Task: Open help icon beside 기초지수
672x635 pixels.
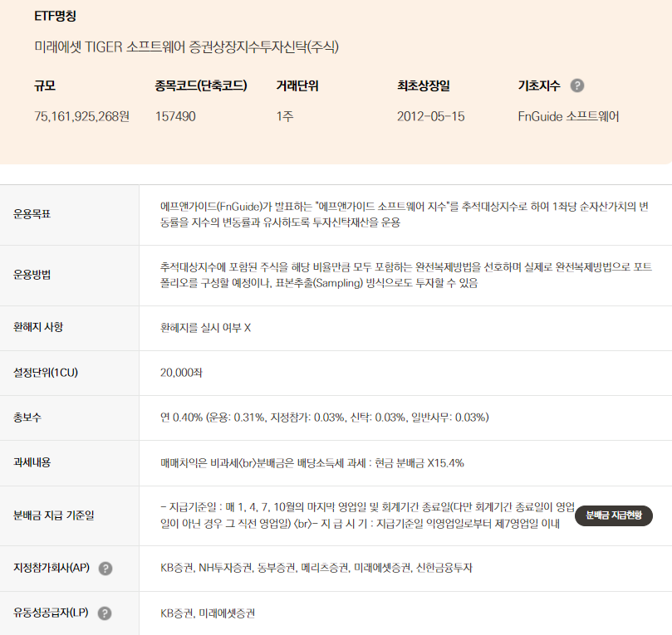Action: [x=576, y=85]
